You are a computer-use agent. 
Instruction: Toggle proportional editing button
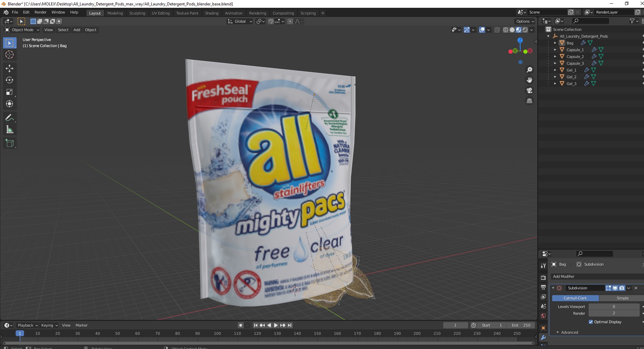290,21
